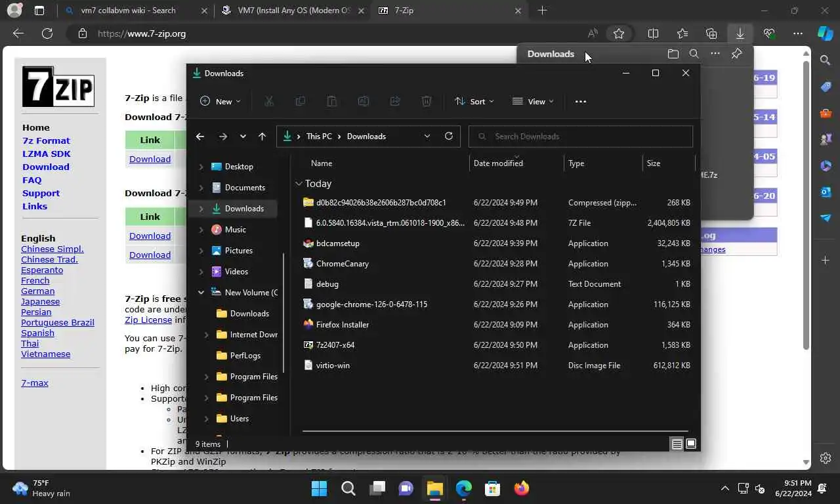The width and height of the screenshot is (840, 504).
Task: Open recent locations chevron in Explorer navigation
Action: coord(243,136)
